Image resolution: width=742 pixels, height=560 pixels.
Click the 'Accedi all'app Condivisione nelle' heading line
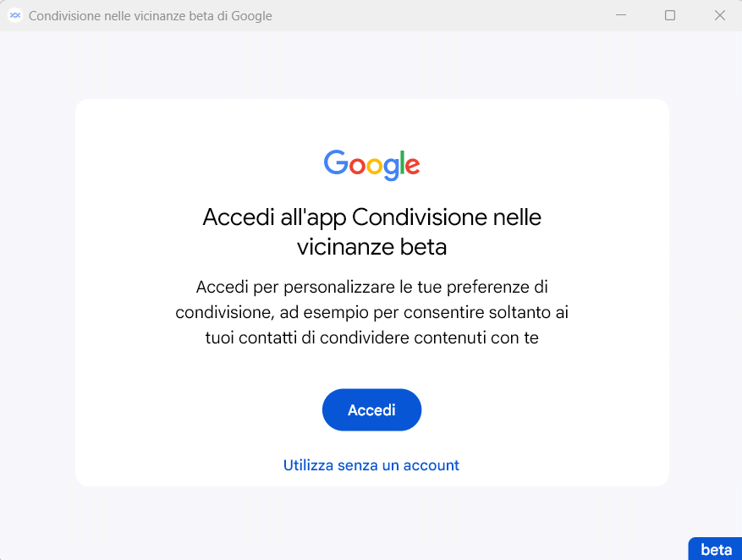pyautogui.click(x=371, y=217)
